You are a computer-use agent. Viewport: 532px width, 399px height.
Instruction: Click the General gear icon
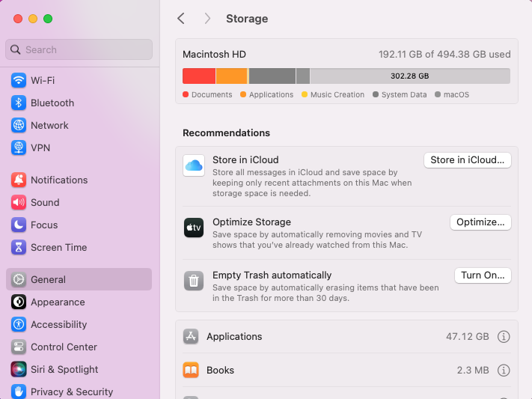pos(19,279)
